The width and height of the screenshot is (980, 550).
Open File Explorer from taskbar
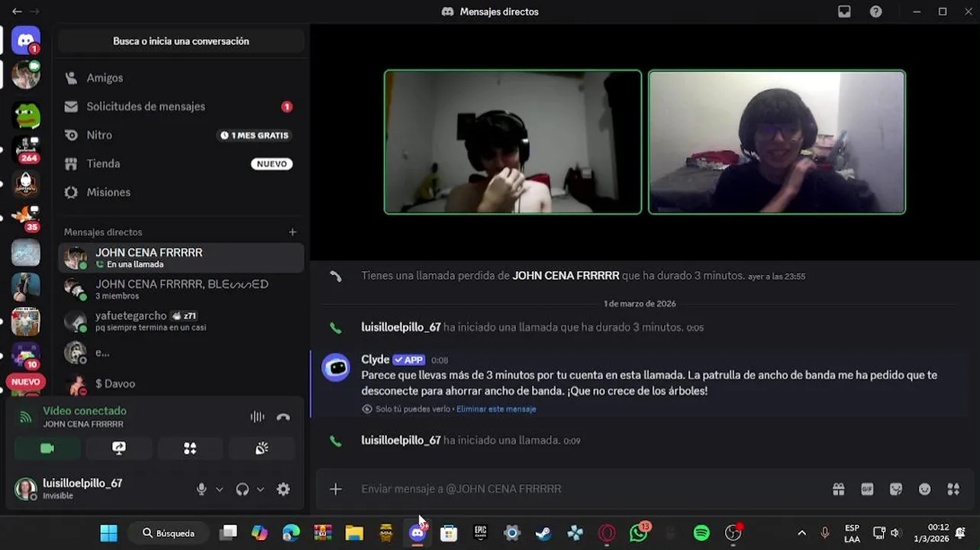(x=354, y=533)
